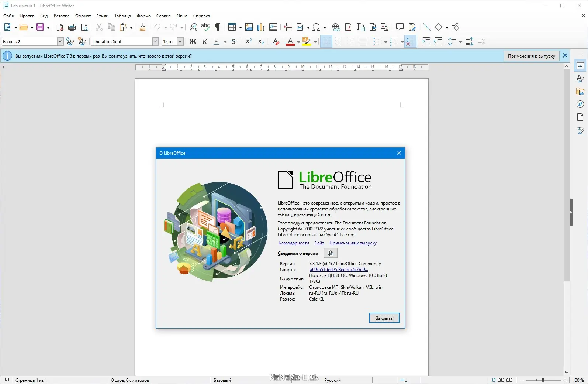Click the zoom slider handle
588x384 pixels.
pyautogui.click(x=543, y=380)
